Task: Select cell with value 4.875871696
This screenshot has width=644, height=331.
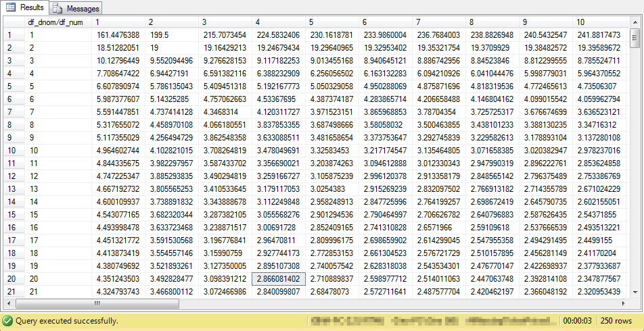Action: [438, 86]
